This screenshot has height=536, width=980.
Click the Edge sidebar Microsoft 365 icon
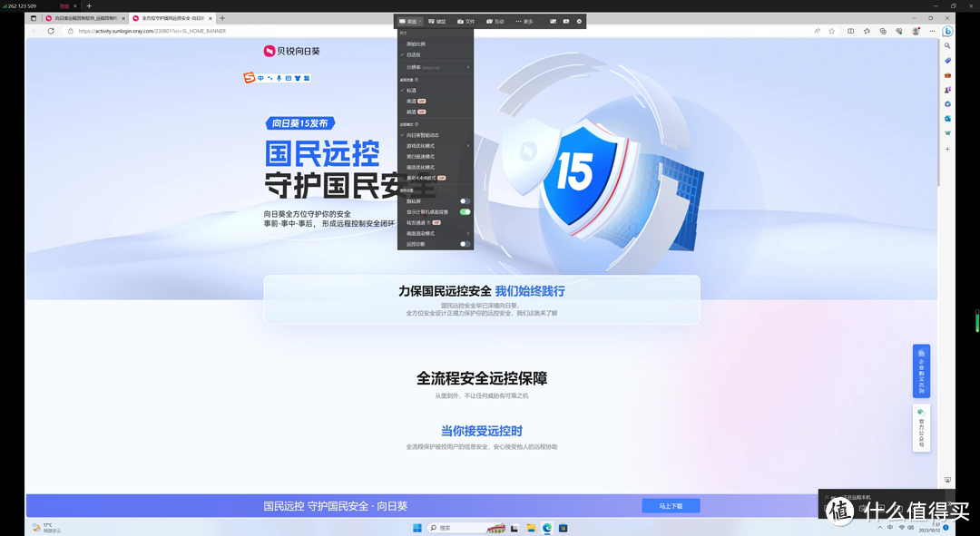947,104
